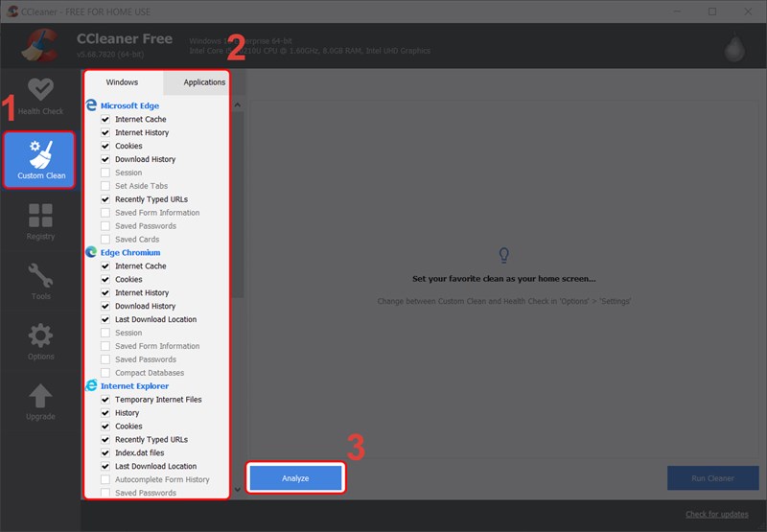Open the Registry cleaner section
Viewport: 767px width, 532px height.
point(41,220)
